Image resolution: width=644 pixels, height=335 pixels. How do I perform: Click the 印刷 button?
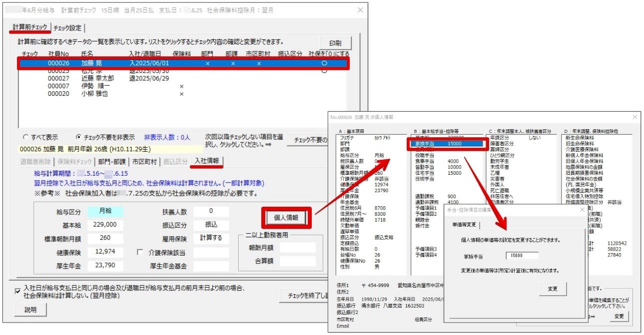335,42
